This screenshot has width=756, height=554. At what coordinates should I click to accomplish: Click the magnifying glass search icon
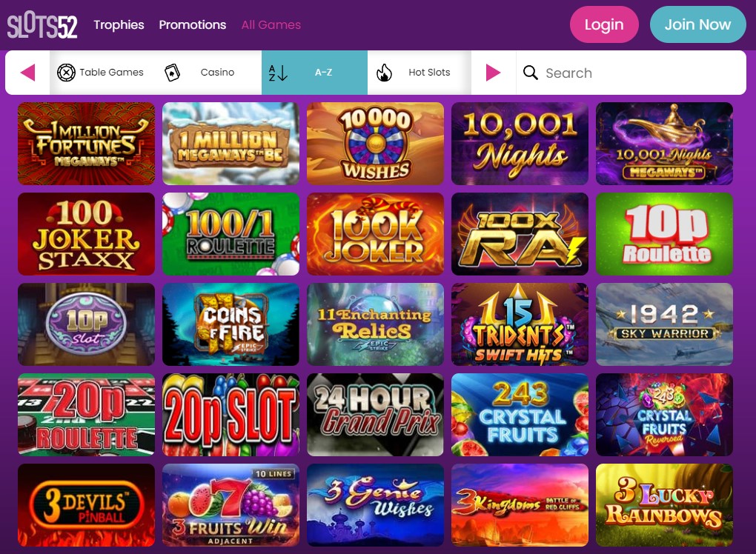tap(531, 73)
